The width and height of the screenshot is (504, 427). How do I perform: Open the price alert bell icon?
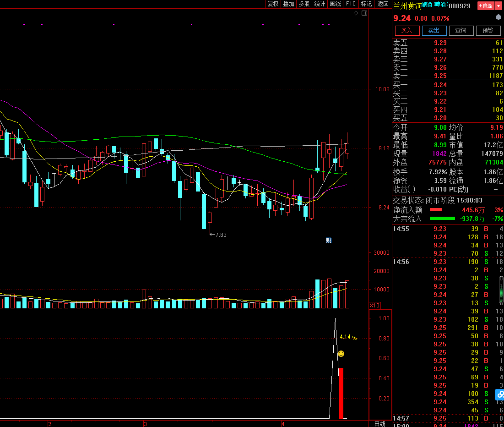(498, 17)
